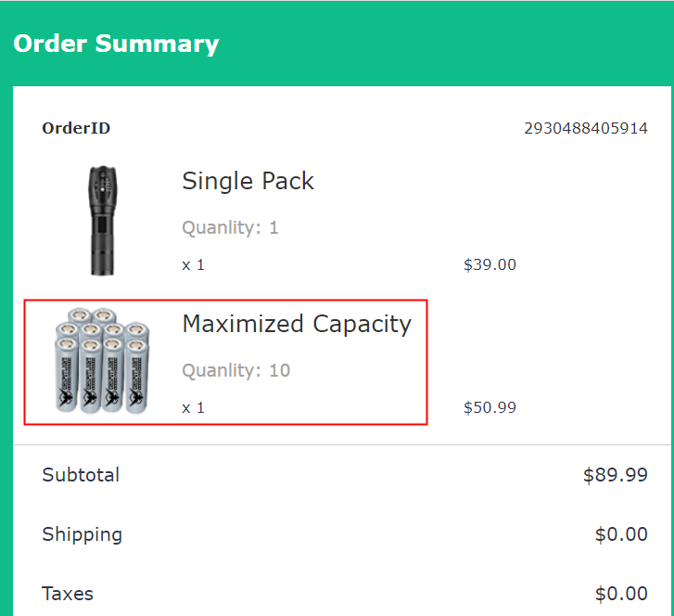Click the Taxes label

[x=68, y=594]
